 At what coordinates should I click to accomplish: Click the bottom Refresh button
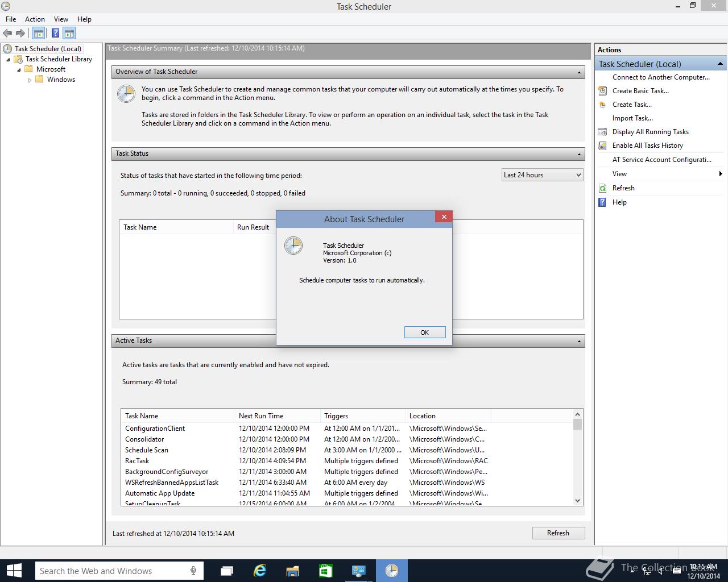point(558,533)
